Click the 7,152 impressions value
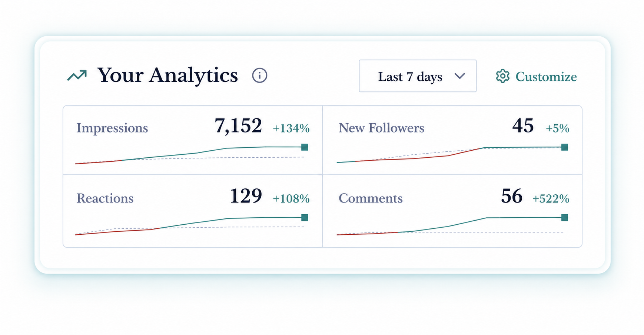 coord(238,126)
